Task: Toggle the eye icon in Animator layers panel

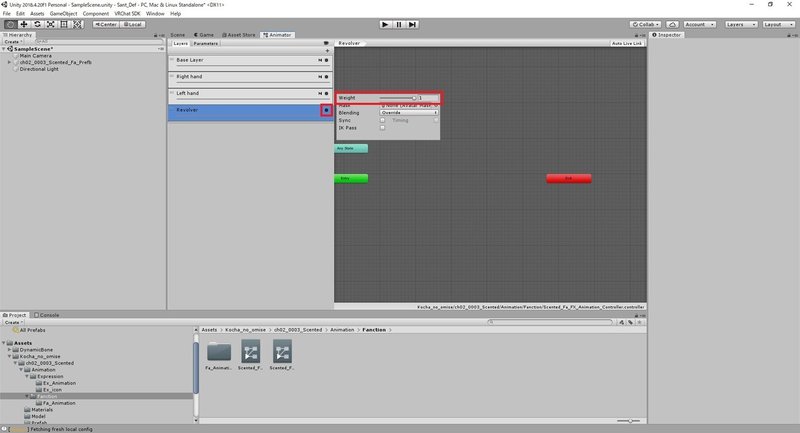Action: click(326, 43)
